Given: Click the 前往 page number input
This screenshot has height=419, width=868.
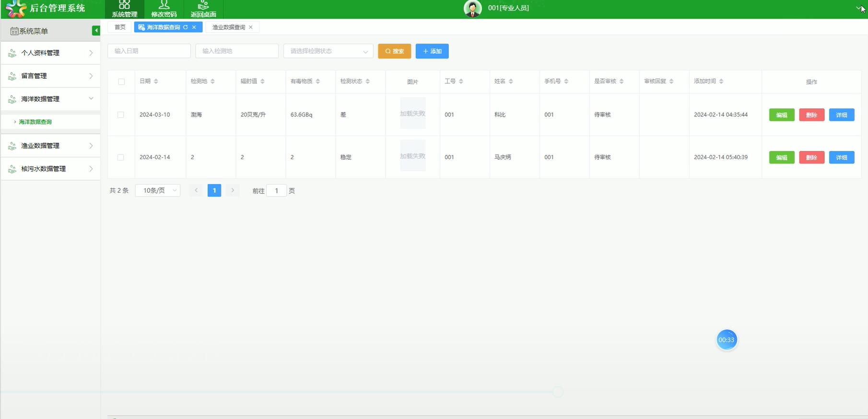Looking at the screenshot, I should point(276,191).
